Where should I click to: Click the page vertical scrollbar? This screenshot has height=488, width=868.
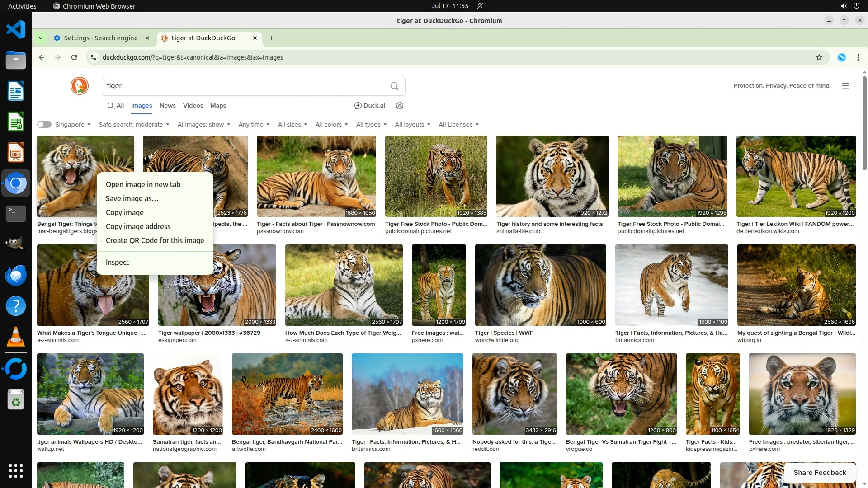point(864,122)
